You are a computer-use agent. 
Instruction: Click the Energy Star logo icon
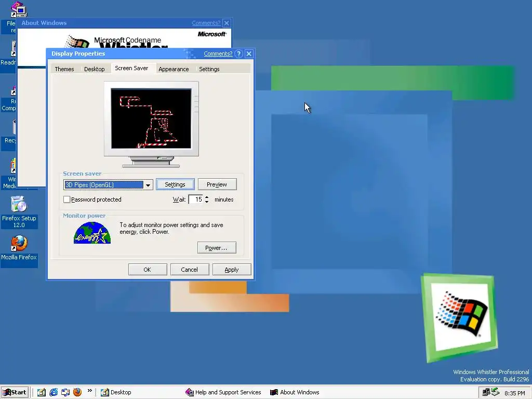coord(92,233)
